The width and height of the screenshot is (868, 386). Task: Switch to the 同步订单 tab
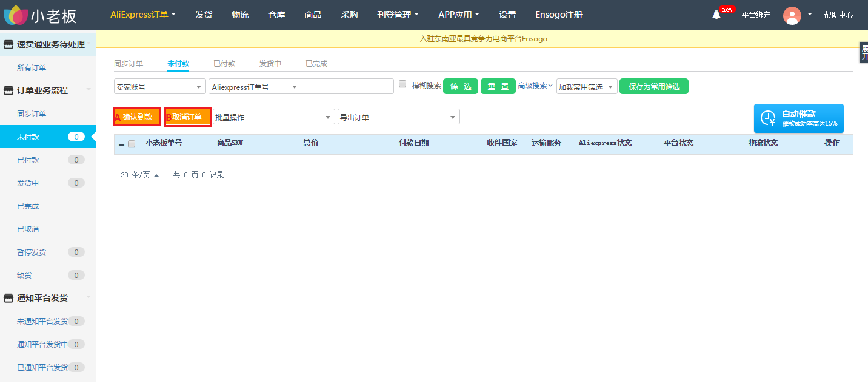[129, 64]
